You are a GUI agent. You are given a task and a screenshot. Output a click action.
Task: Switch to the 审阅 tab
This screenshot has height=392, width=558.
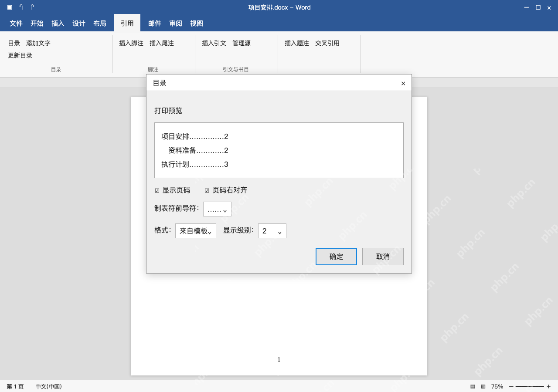(176, 24)
